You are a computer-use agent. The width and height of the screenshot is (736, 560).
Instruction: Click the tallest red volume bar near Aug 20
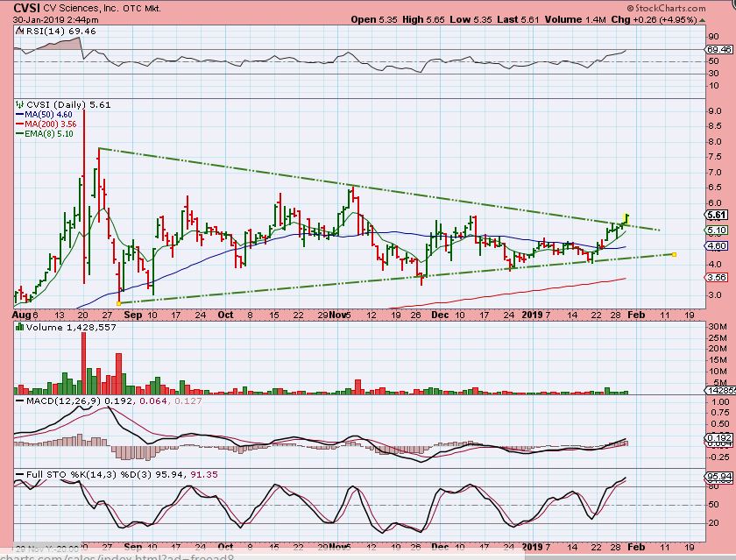pos(83,363)
